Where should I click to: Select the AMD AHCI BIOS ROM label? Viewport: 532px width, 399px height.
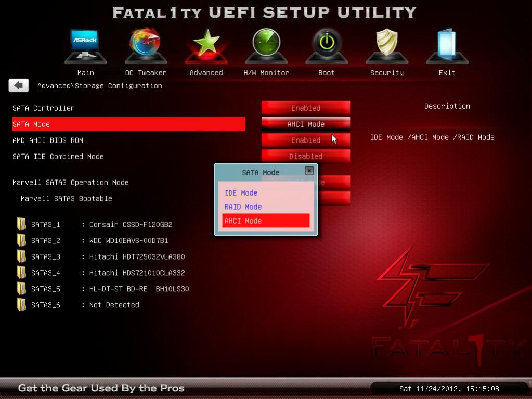click(x=47, y=140)
